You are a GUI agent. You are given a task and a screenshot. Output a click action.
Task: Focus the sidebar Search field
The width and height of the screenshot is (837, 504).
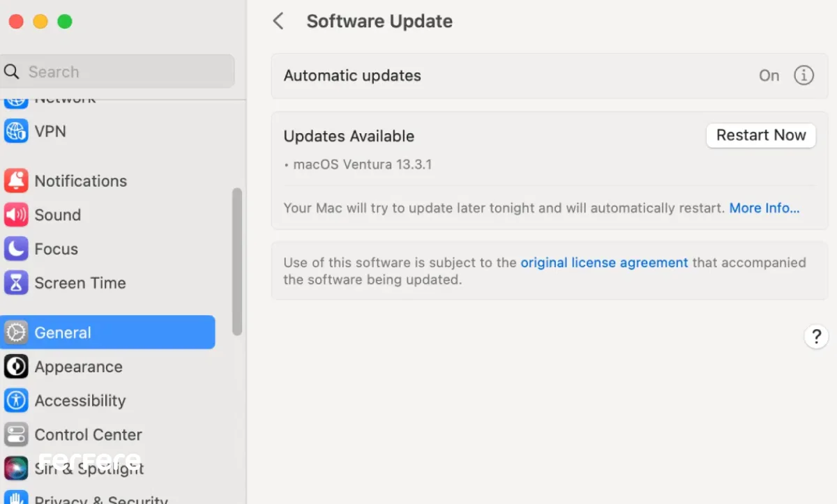pyautogui.click(x=118, y=72)
